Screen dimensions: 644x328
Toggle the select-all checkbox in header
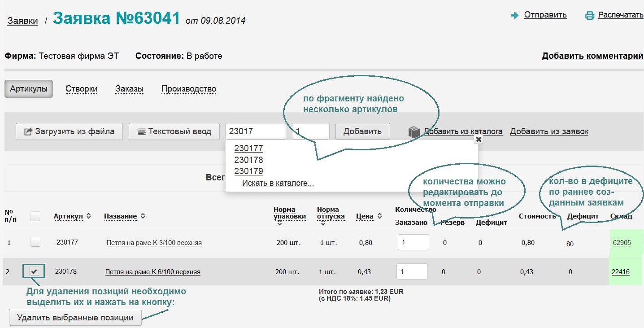[35, 216]
